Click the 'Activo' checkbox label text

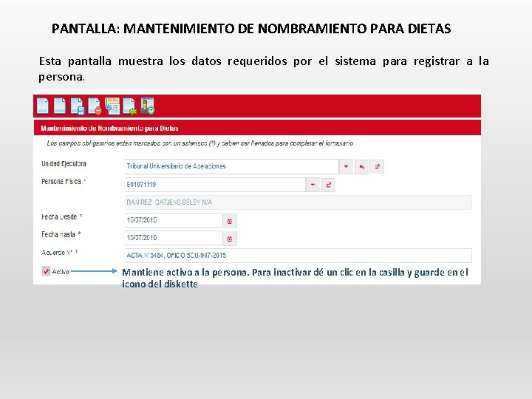tap(61, 272)
